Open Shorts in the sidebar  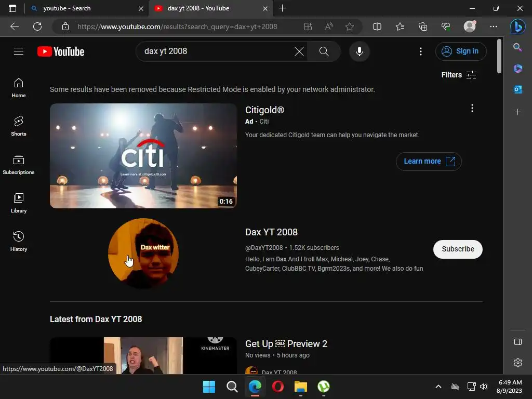19,126
